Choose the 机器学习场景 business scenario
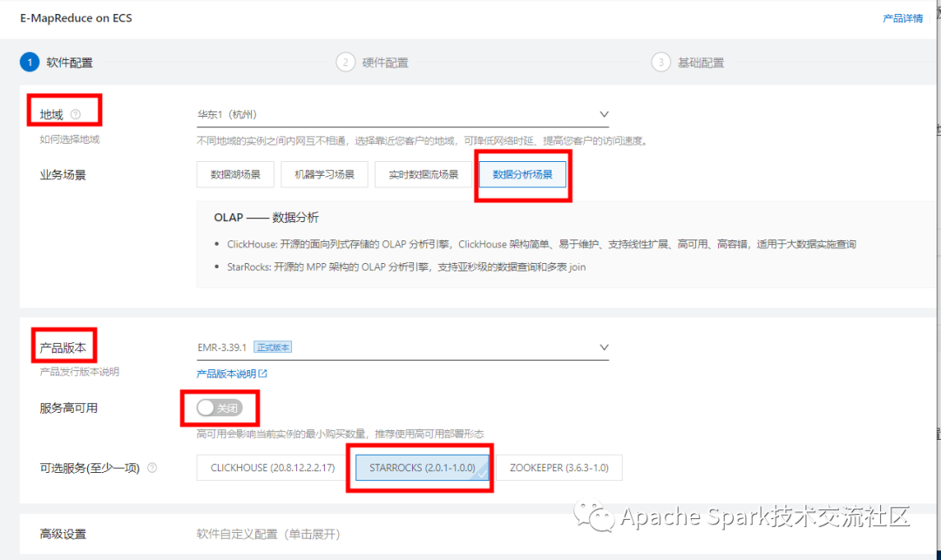This screenshot has height=560, width=941. tap(324, 174)
